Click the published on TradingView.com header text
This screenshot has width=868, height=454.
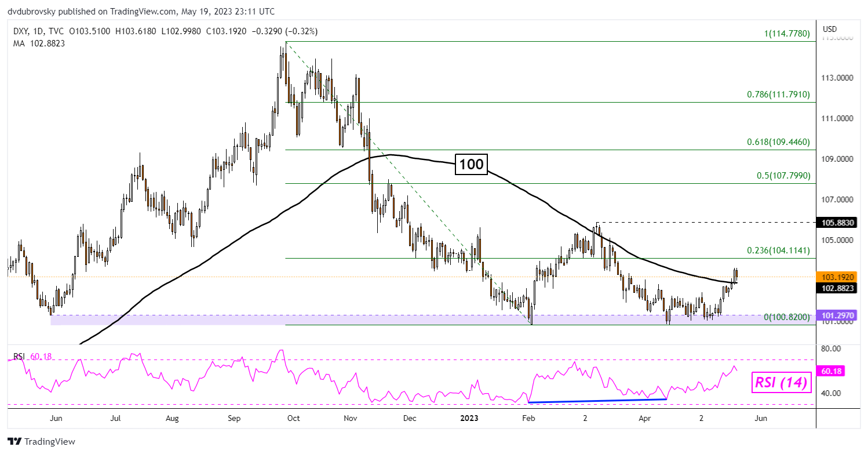click(x=141, y=12)
